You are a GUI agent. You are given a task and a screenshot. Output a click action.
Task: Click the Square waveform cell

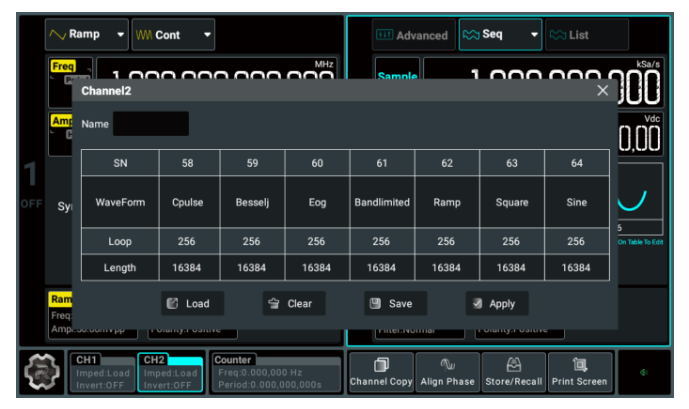point(512,202)
